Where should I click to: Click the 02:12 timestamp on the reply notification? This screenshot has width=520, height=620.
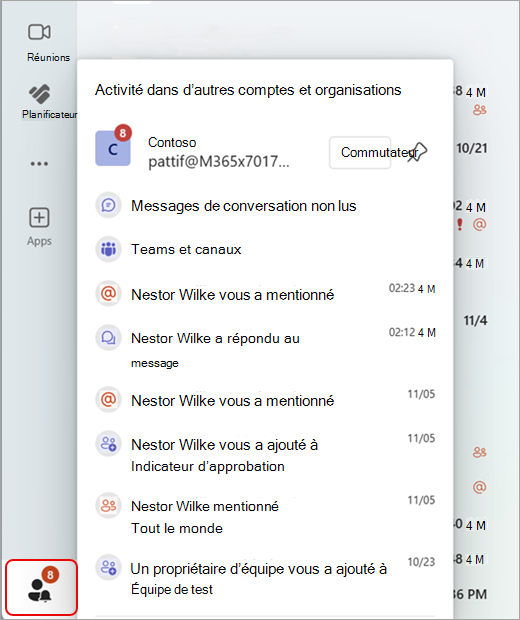[x=412, y=332]
